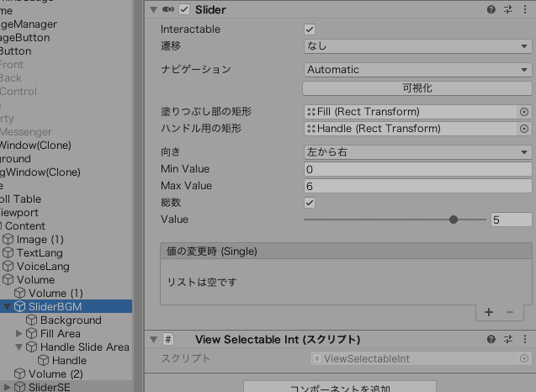This screenshot has height=392, width=536.
Task: Open View Selectable Int preset icon
Action: click(508, 339)
